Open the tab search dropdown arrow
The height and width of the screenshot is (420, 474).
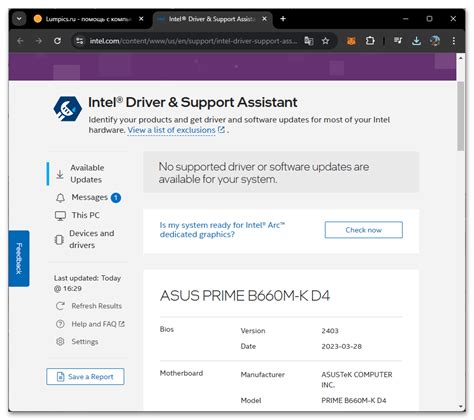click(19, 19)
